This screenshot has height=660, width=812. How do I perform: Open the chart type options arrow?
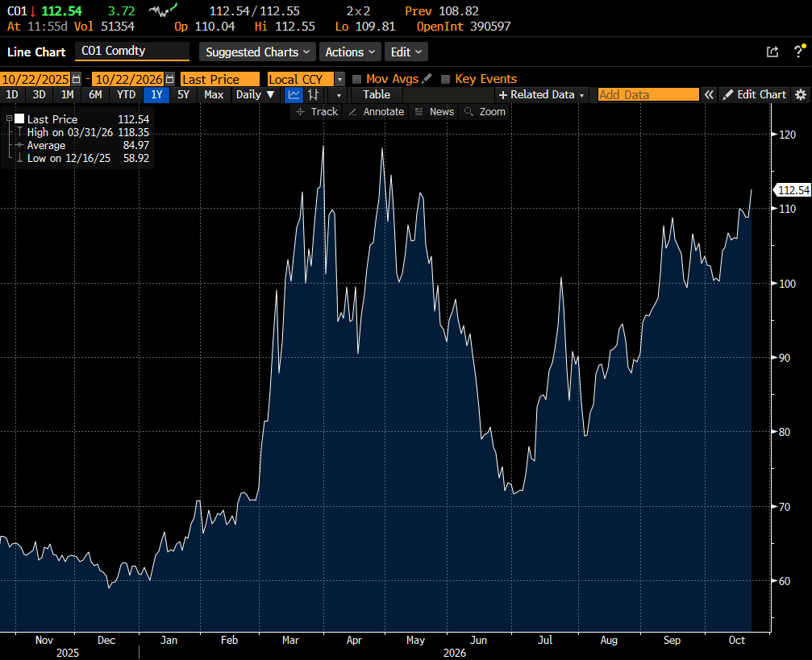(339, 95)
